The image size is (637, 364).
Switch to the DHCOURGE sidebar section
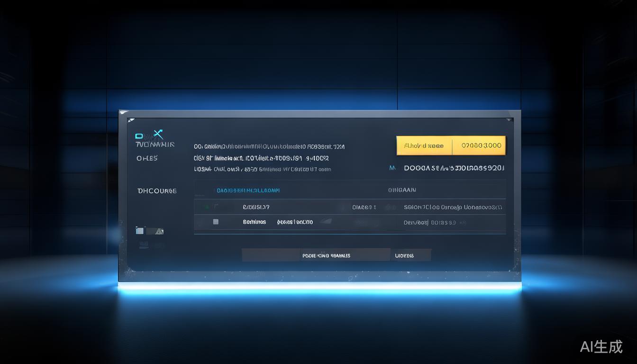(157, 191)
